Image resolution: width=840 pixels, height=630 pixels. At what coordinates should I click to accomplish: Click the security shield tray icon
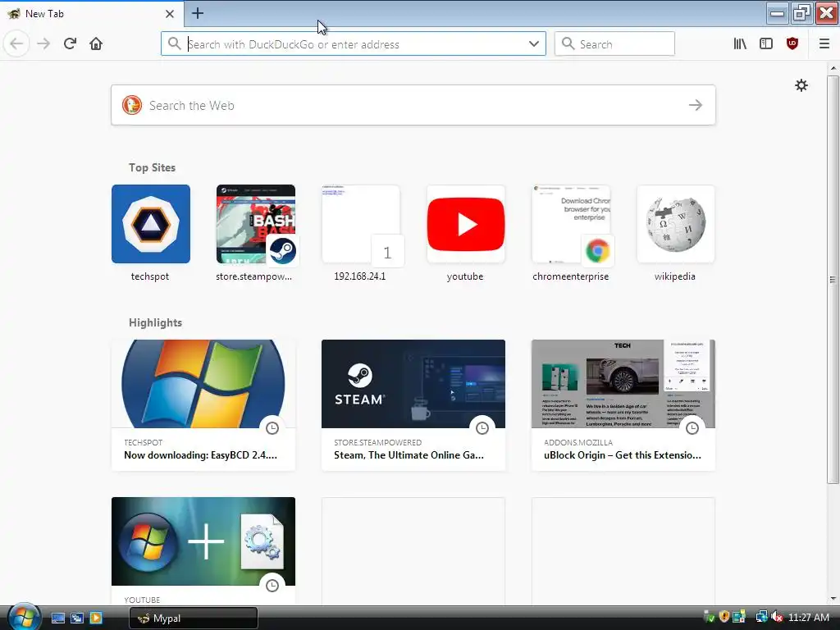pos(724,617)
